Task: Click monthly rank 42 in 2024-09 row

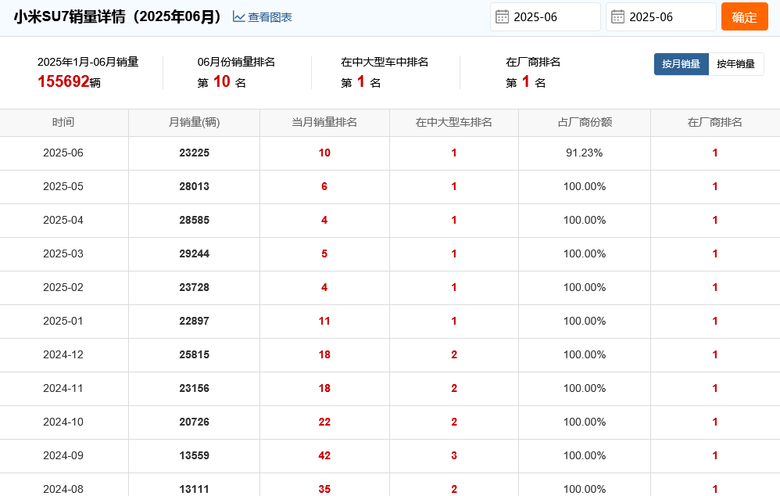Action: (324, 456)
